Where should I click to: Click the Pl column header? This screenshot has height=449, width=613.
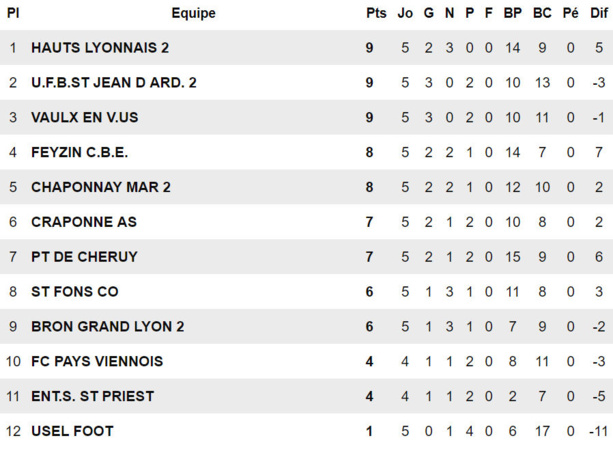click(x=13, y=14)
